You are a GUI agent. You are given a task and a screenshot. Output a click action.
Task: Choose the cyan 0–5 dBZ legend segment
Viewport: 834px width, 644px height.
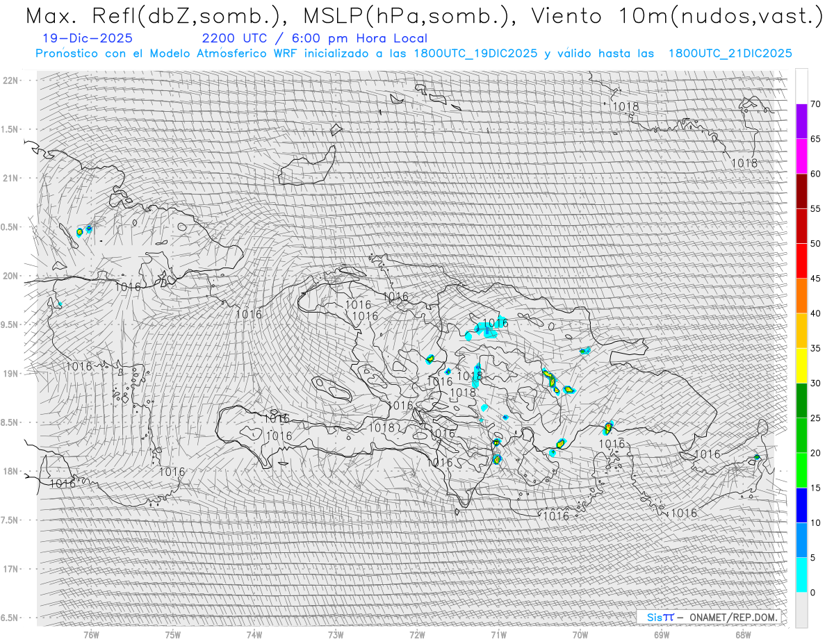[801, 575]
